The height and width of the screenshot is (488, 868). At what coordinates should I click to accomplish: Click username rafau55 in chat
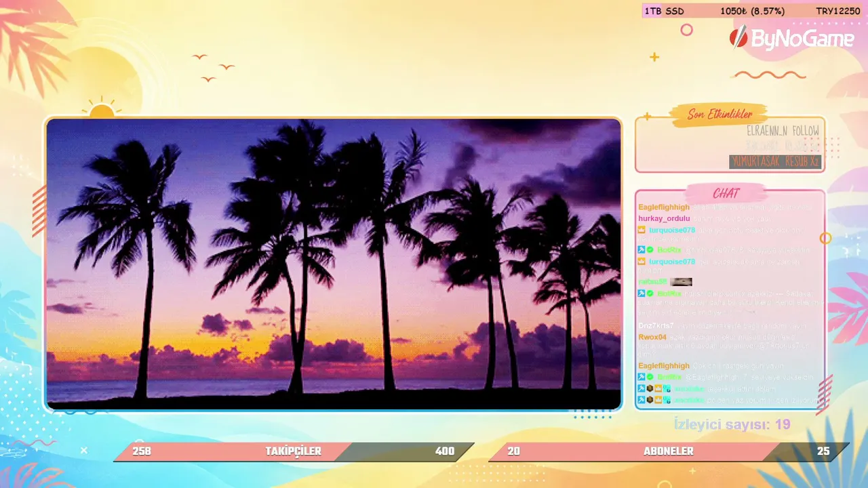point(652,281)
